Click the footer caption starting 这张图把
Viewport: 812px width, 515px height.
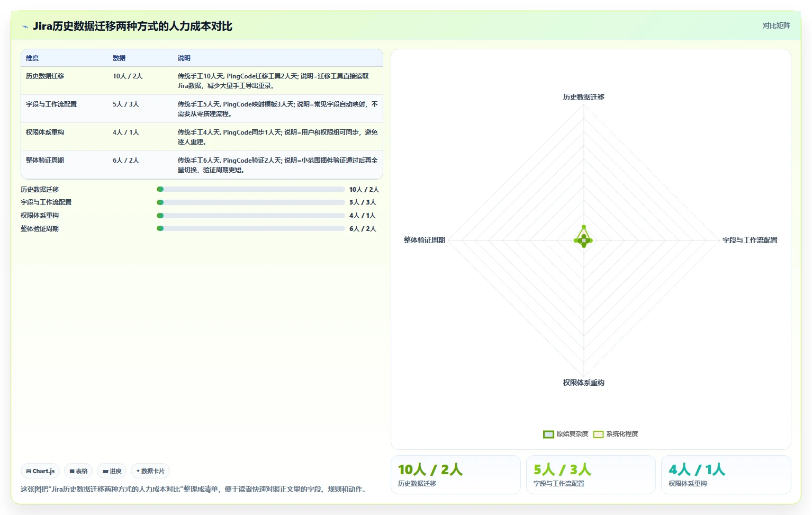pos(194,489)
